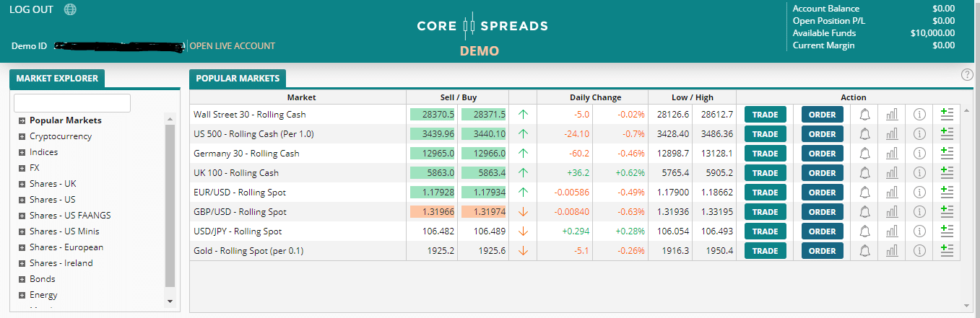Click TRADE for Germany 30

coord(765,153)
